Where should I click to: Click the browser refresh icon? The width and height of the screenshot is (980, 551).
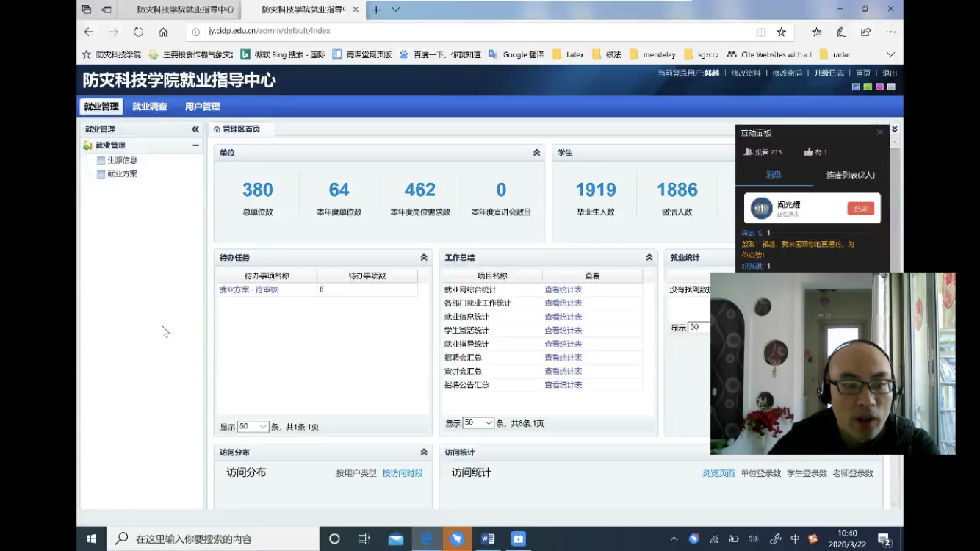click(x=138, y=32)
